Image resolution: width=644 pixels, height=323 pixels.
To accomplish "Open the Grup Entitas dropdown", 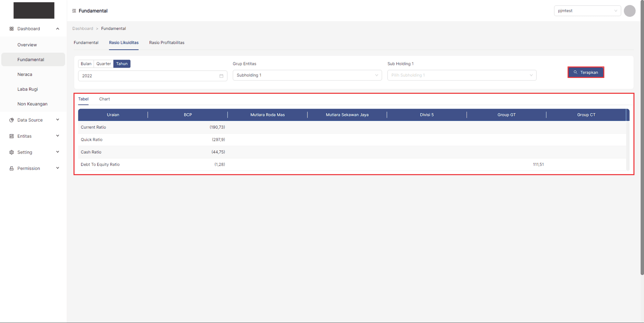I will [x=307, y=75].
